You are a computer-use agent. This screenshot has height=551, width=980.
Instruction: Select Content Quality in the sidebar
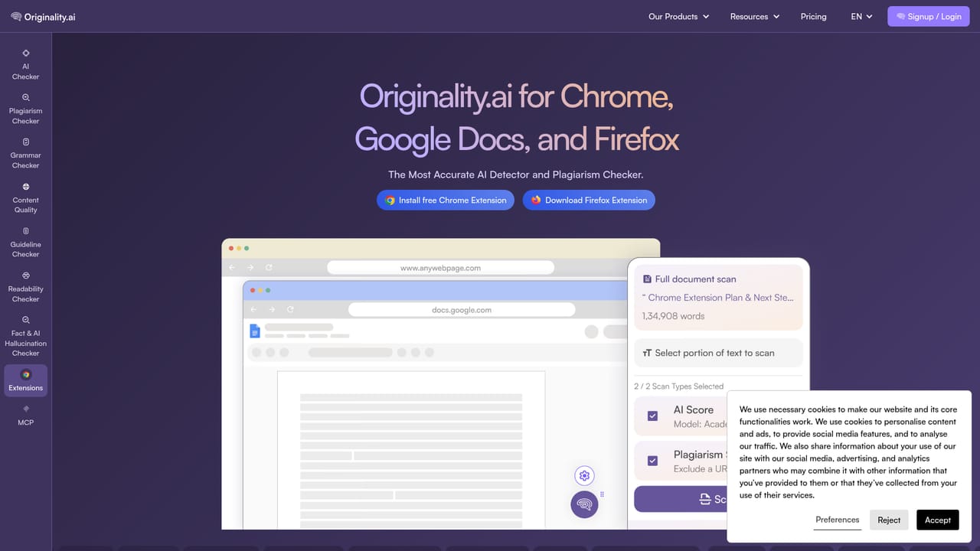click(x=25, y=197)
